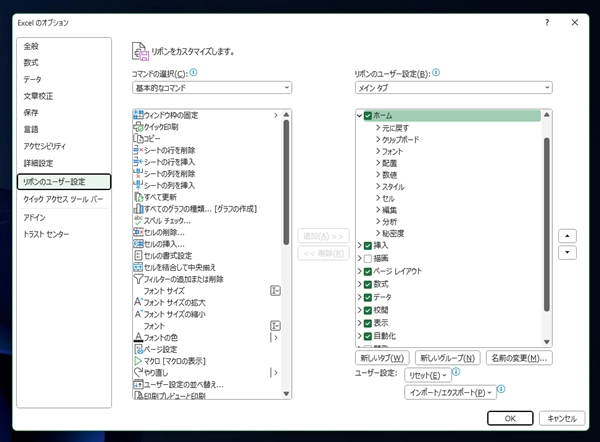
Task: Uncheck the 数式 tab checkbox
Action: click(368, 285)
